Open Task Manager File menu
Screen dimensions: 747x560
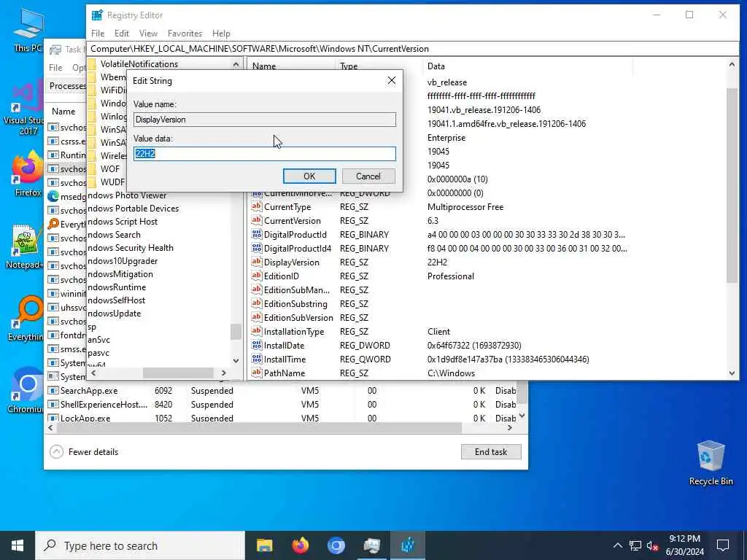[x=55, y=68]
